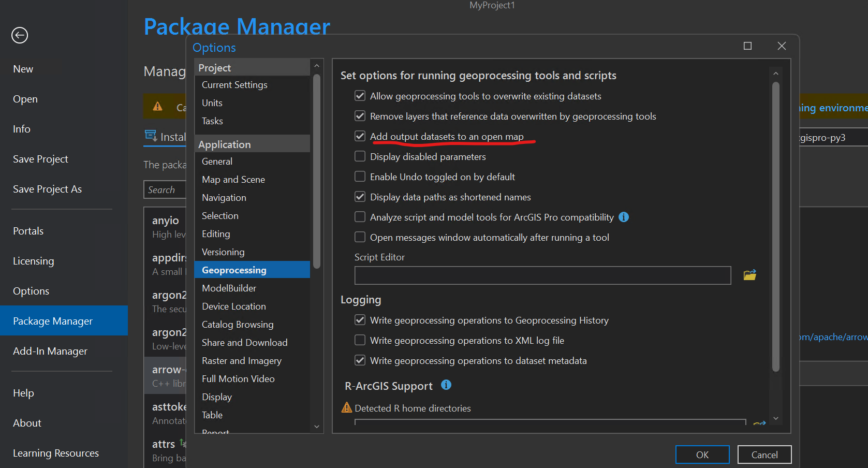Click the settings pane scroll down arrow
Screen dimensions: 868x468
(x=775, y=418)
